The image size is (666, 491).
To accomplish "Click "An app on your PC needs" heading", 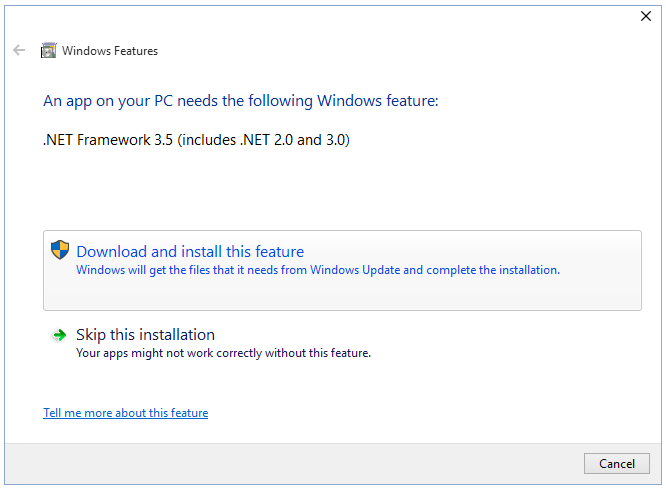I will pyautogui.click(x=240, y=101).
